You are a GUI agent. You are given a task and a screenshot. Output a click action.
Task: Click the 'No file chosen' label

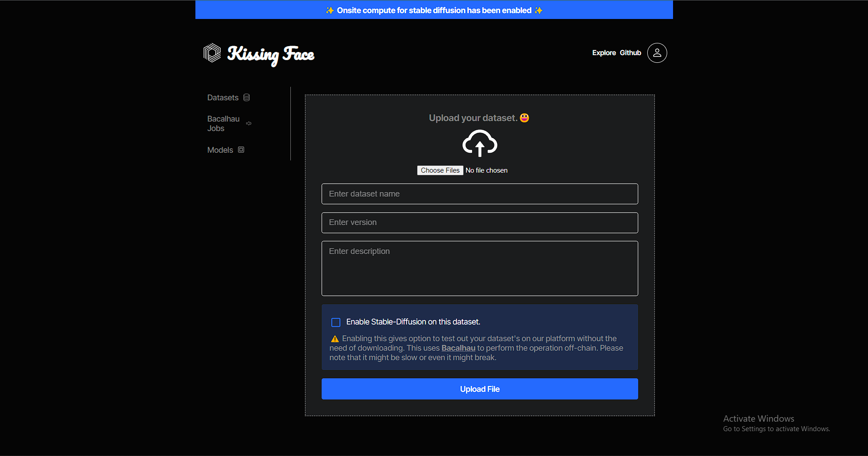point(487,170)
